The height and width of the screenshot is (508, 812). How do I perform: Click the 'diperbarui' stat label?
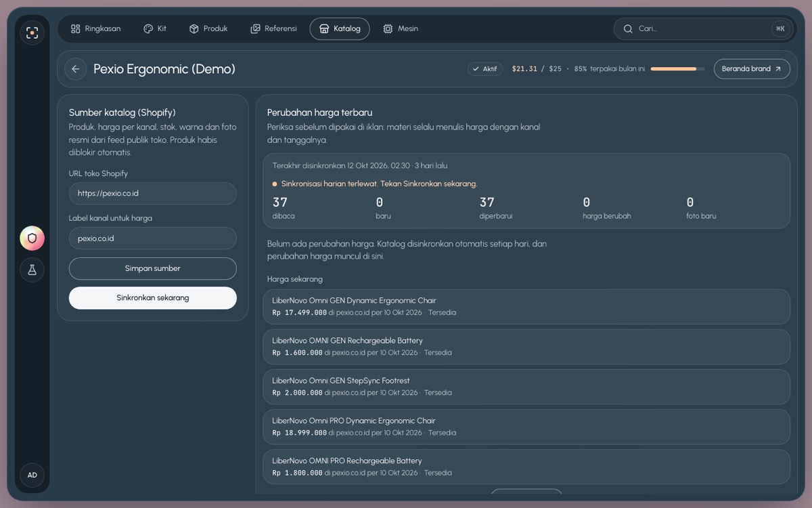pyautogui.click(x=496, y=216)
